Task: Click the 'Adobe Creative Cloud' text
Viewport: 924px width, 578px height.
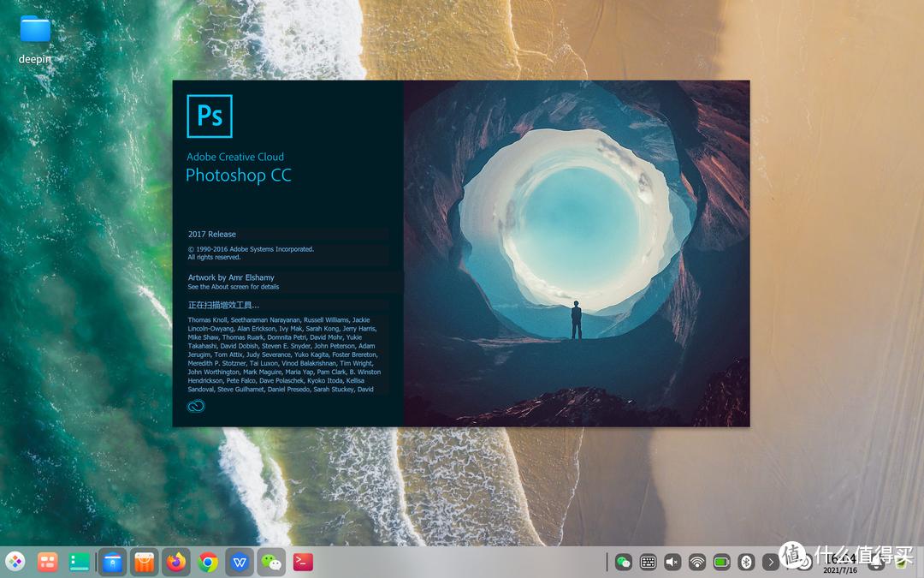Action: pos(235,157)
